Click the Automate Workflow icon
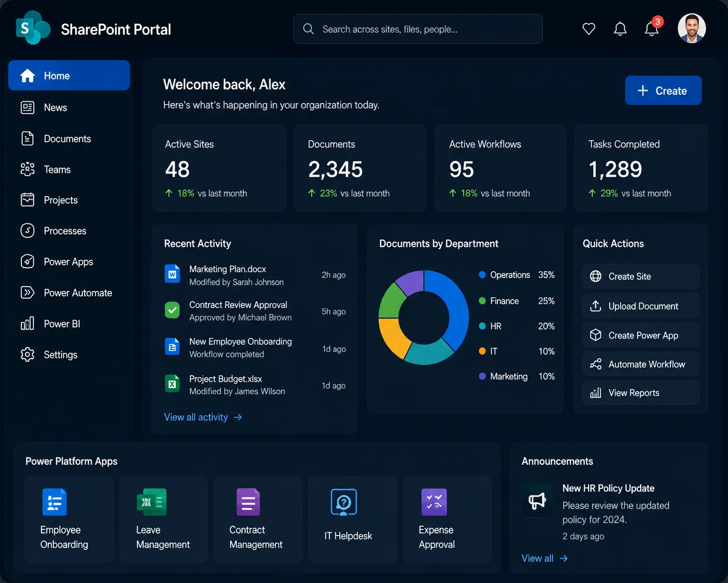Viewport: 728px width, 583px height. pyautogui.click(x=596, y=364)
